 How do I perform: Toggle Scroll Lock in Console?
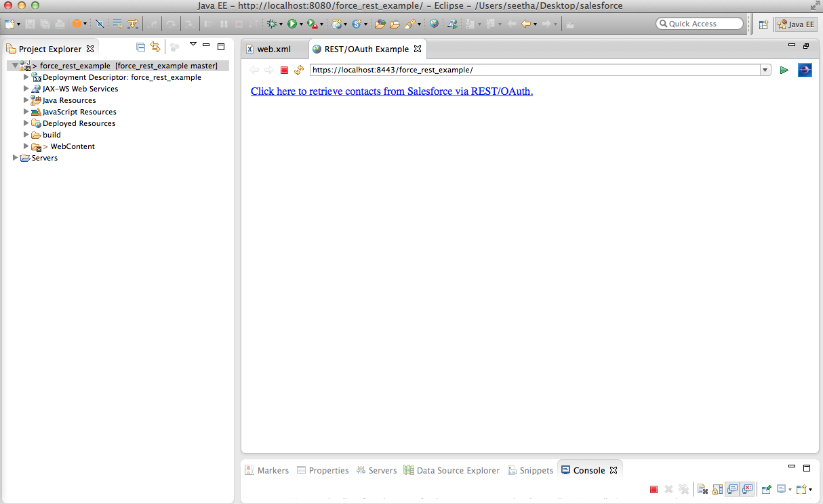click(717, 489)
